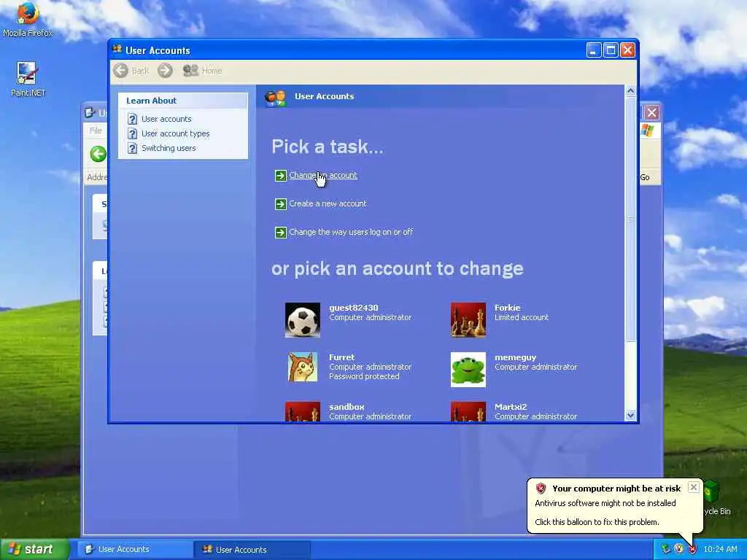The image size is (747, 560).
Task: Open 'Switching users' help topic
Action: pyautogui.click(x=169, y=148)
